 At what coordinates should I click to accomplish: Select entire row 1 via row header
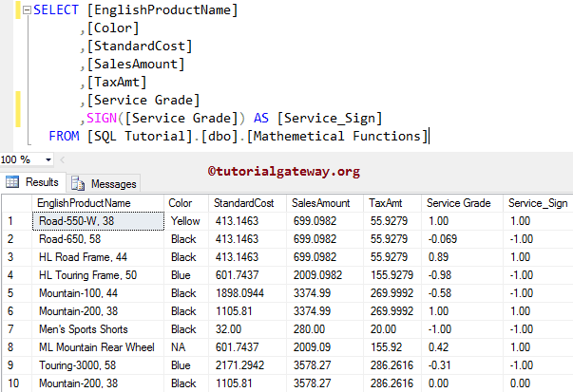point(15,220)
